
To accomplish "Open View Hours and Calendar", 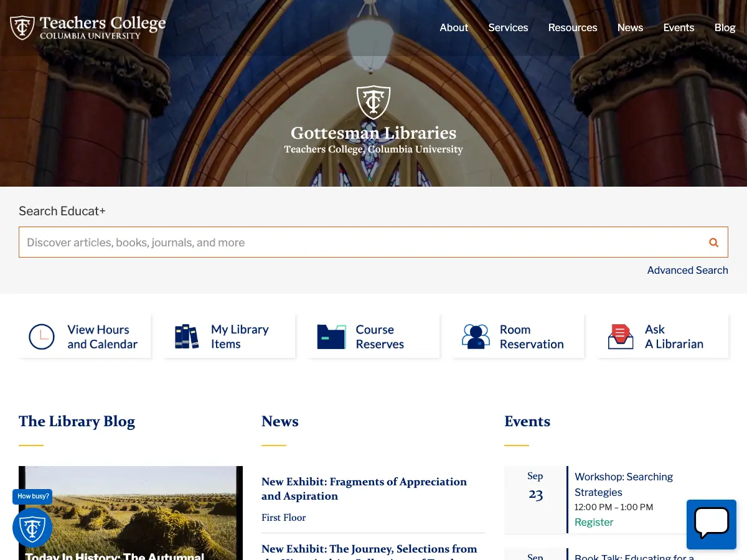I will tap(85, 337).
